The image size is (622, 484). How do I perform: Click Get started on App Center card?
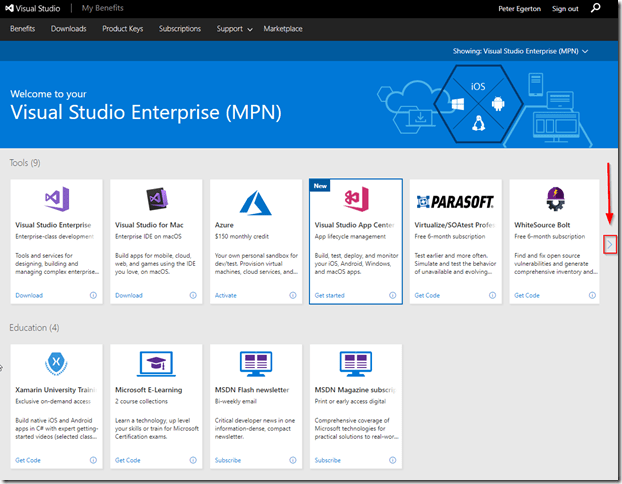tap(329, 295)
